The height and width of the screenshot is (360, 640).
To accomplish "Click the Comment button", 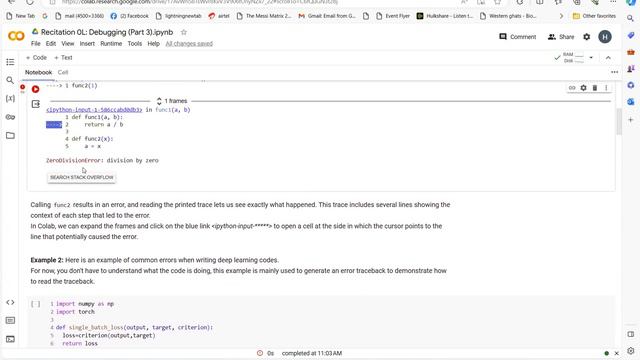I will click(x=518, y=37).
